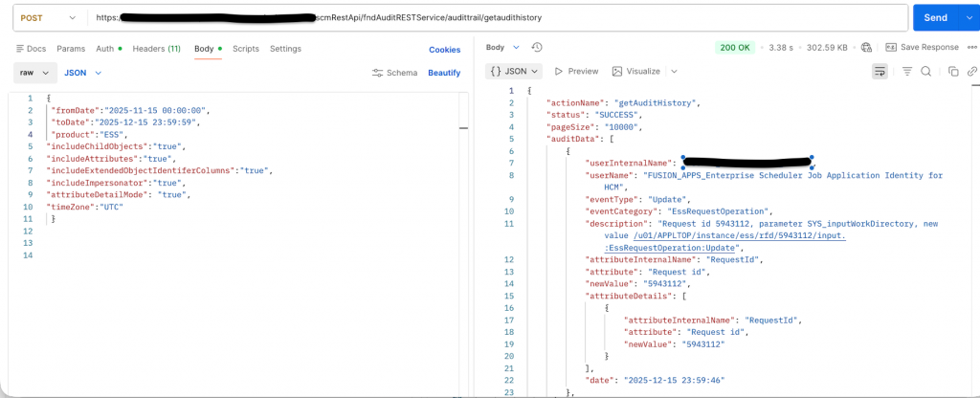Image resolution: width=980 pixels, height=398 pixels.
Task: Open the response history icon
Action: click(x=536, y=48)
